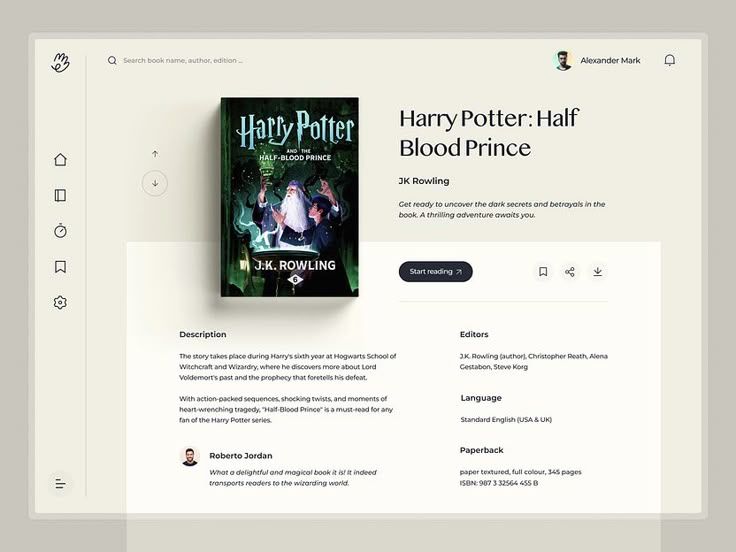
Task: Click the Harry Potter book cover
Action: (x=289, y=197)
